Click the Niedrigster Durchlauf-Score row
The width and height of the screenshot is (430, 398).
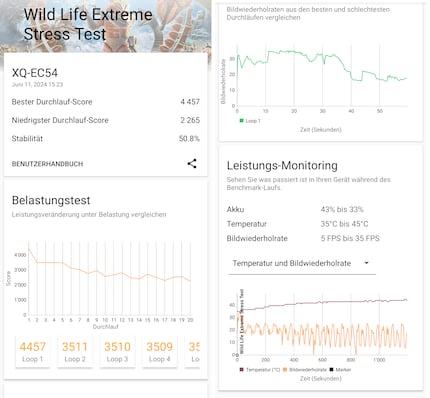click(106, 120)
